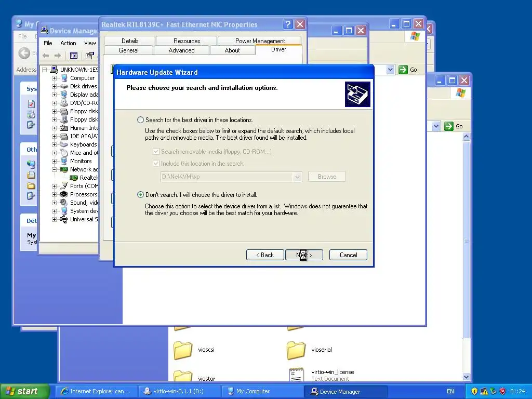Select the Processors chip icon
Image resolution: width=532 pixels, height=399 pixels.
(64, 194)
